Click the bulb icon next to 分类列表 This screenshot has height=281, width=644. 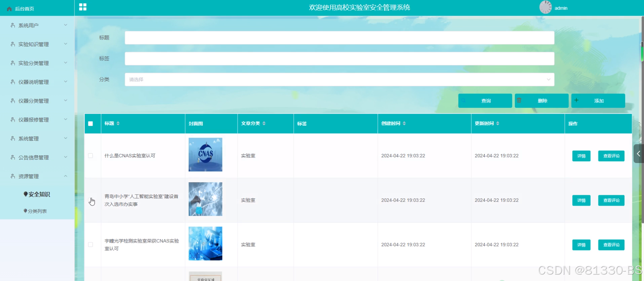coord(25,211)
